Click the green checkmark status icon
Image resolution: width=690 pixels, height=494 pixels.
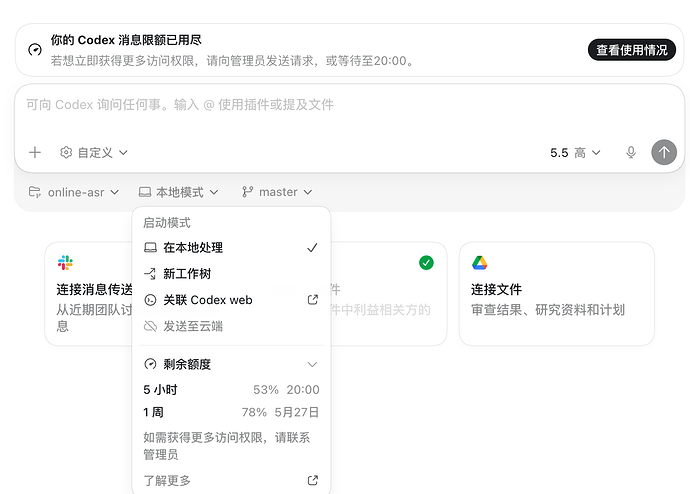point(426,263)
